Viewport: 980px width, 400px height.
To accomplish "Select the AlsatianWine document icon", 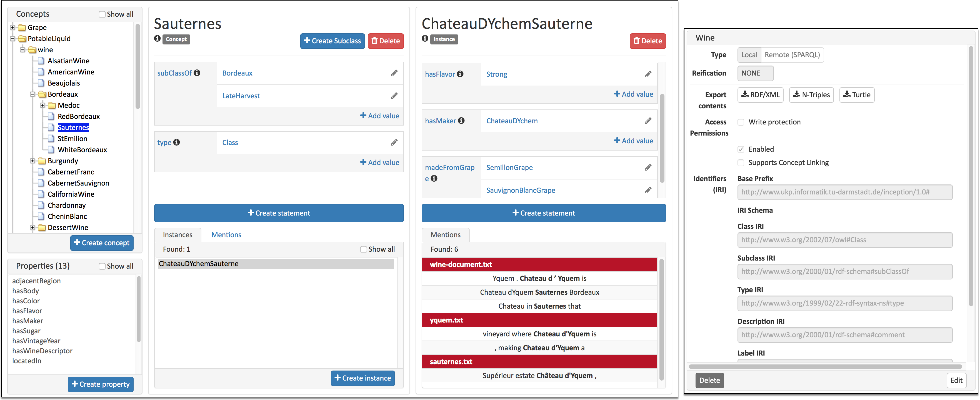I will 41,61.
